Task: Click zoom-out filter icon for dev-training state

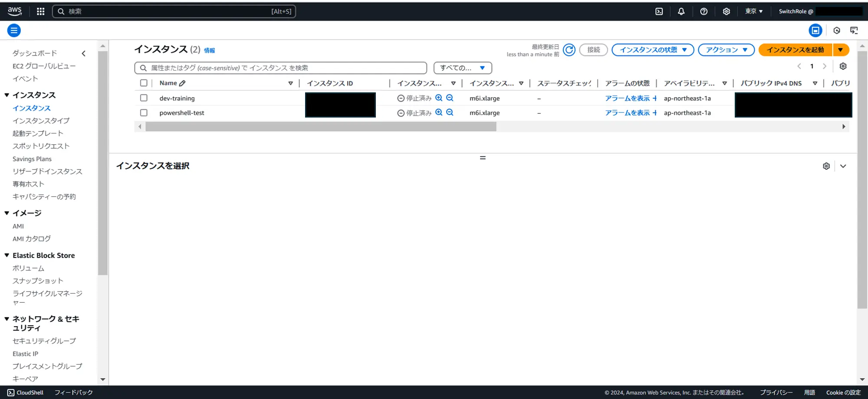Action: [450, 98]
